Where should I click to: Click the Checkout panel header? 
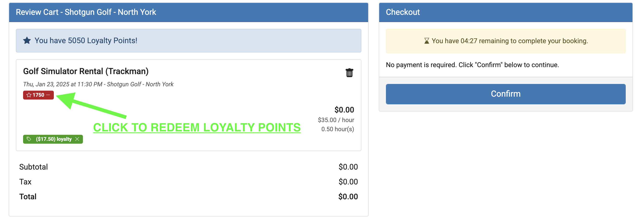[x=506, y=12]
